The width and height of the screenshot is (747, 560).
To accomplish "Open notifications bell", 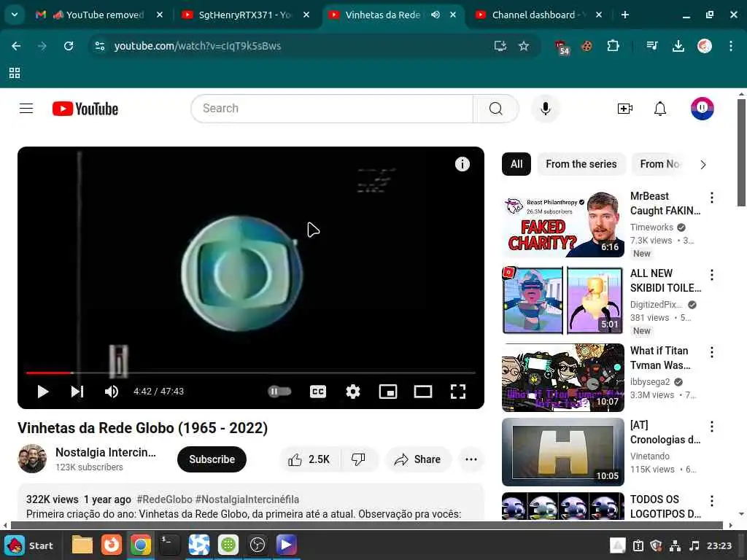I will pyautogui.click(x=659, y=109).
